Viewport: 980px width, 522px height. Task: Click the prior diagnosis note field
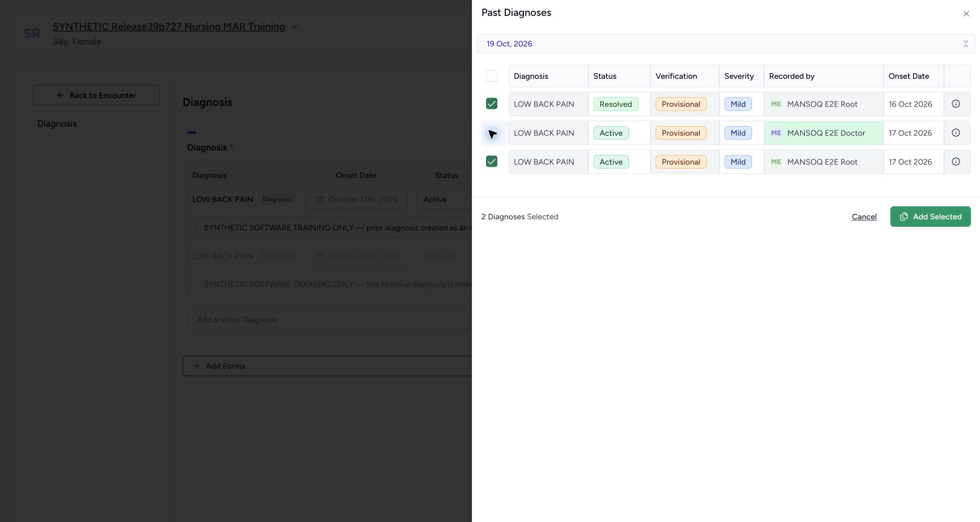(334, 228)
